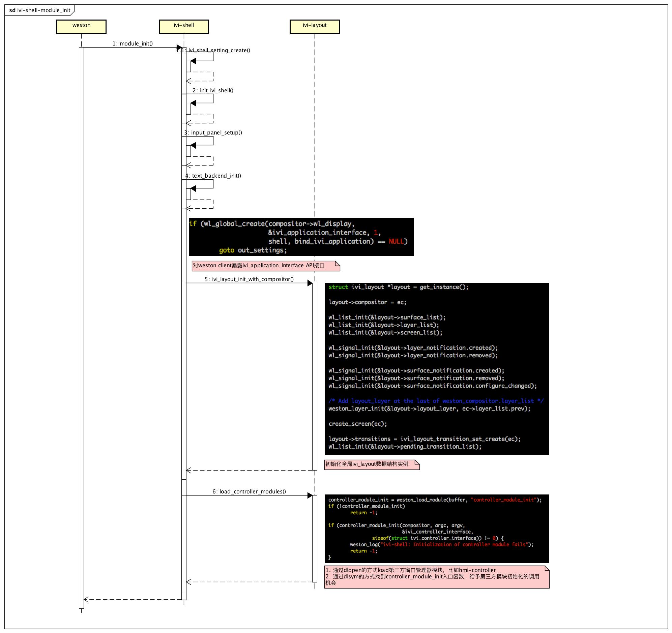Click the arrowhead of ivi_layout_init_with_compositor message

pyautogui.click(x=310, y=283)
